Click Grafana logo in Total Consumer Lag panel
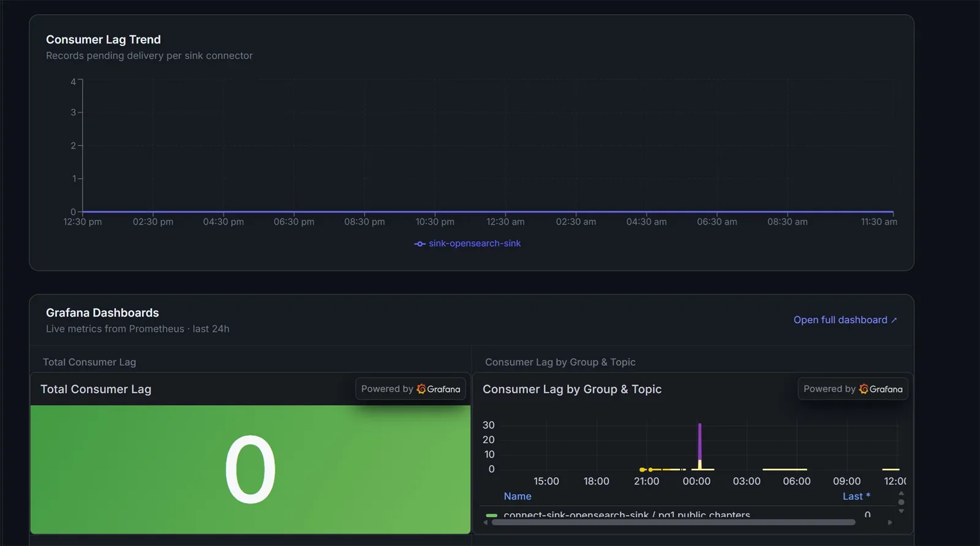The image size is (980, 546). [439, 389]
